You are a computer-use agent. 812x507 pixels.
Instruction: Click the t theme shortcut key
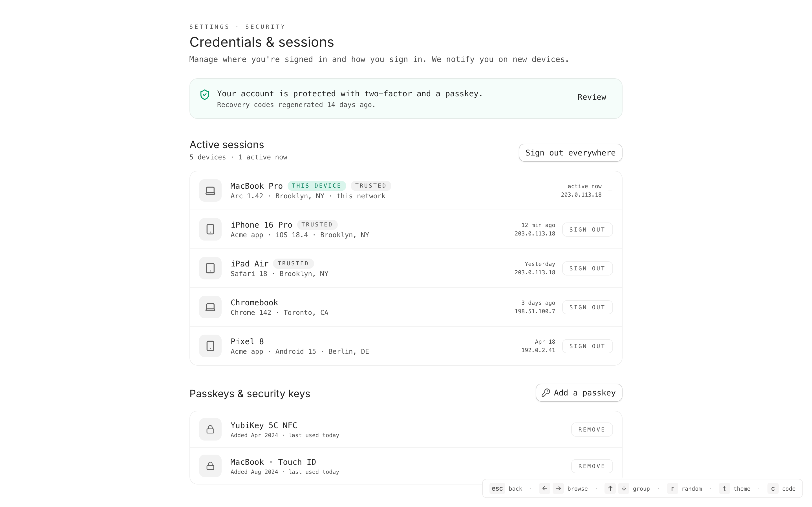pos(724,489)
